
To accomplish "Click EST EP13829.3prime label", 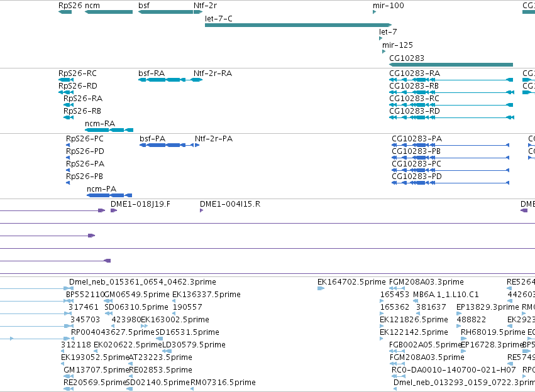I will [x=488, y=307].
